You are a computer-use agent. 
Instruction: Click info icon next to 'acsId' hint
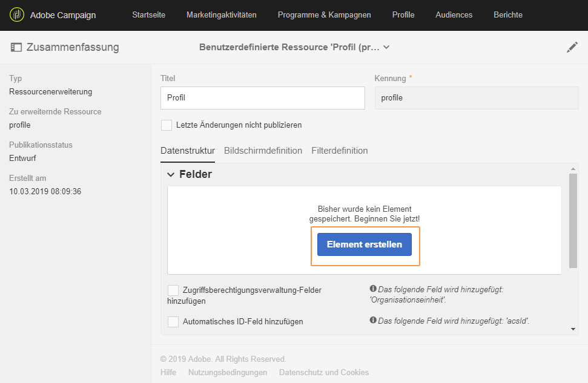click(373, 321)
